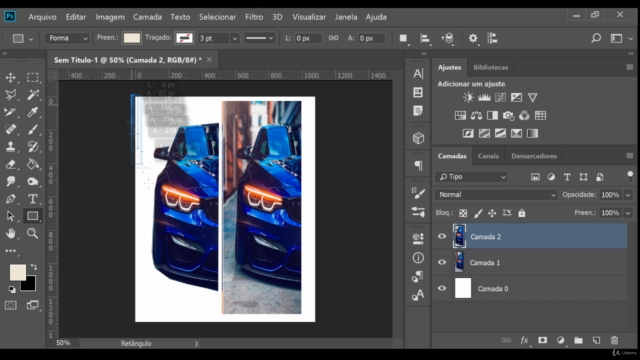The width and height of the screenshot is (640, 360).
Task: Open the Opacidade slider dropdown arrow
Action: pos(628,195)
